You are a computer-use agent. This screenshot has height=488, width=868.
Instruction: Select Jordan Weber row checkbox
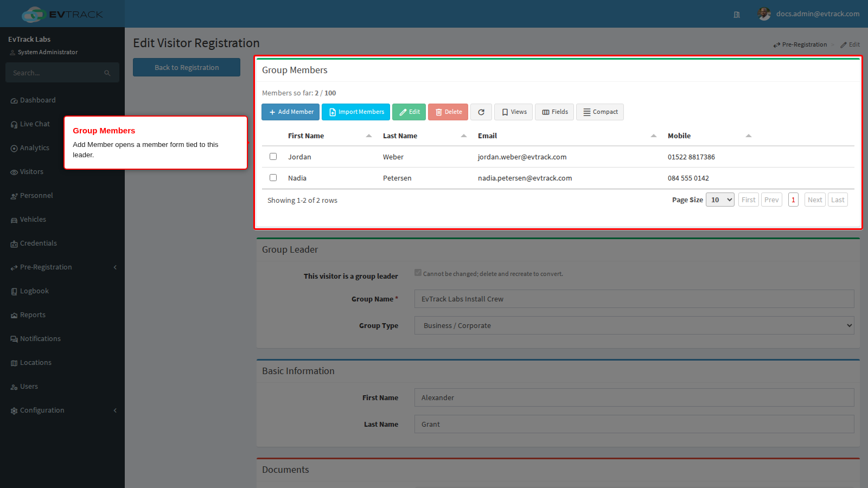[273, 157]
